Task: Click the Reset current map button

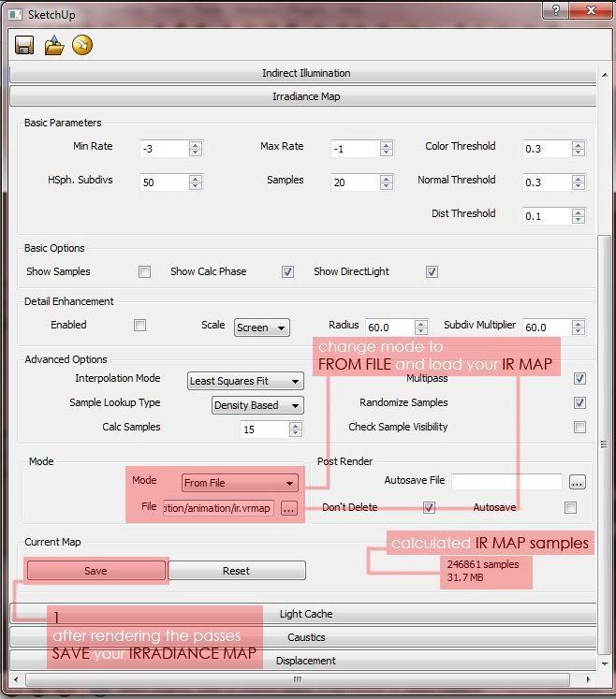Action: point(237,571)
